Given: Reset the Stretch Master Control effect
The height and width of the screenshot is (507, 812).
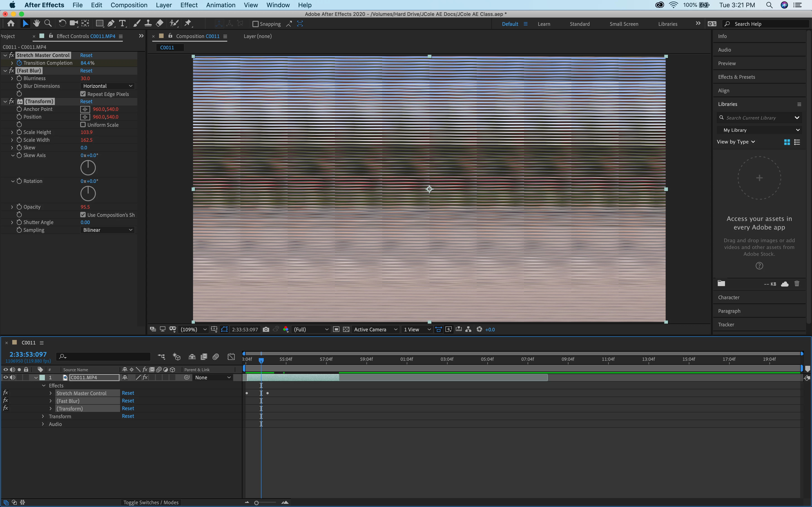Looking at the screenshot, I should pos(86,55).
